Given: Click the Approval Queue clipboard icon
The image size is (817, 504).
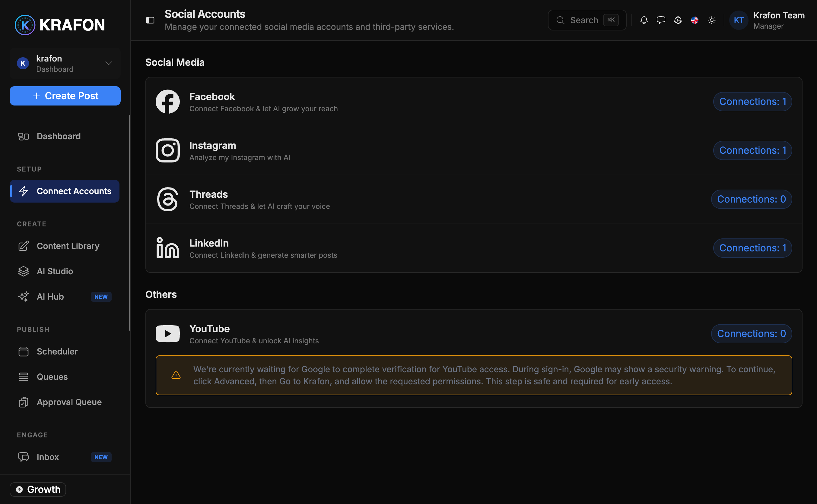Looking at the screenshot, I should pyautogui.click(x=23, y=402).
